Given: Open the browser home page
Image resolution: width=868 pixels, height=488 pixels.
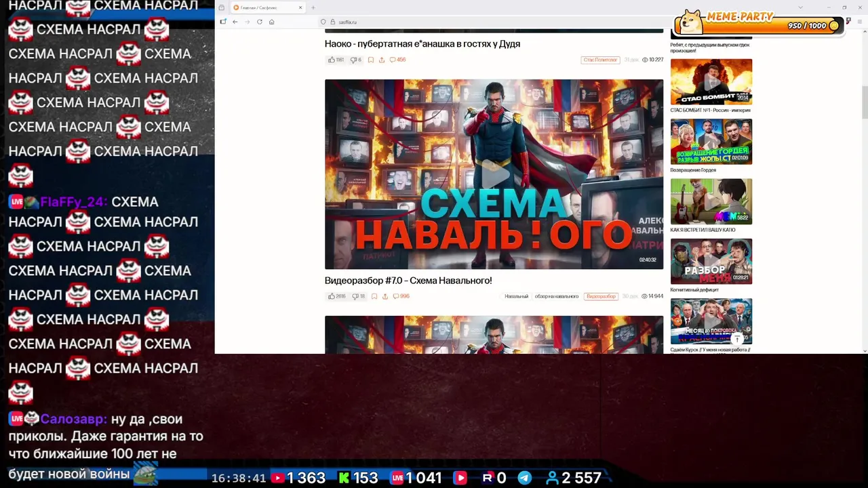Looking at the screenshot, I should click(271, 22).
